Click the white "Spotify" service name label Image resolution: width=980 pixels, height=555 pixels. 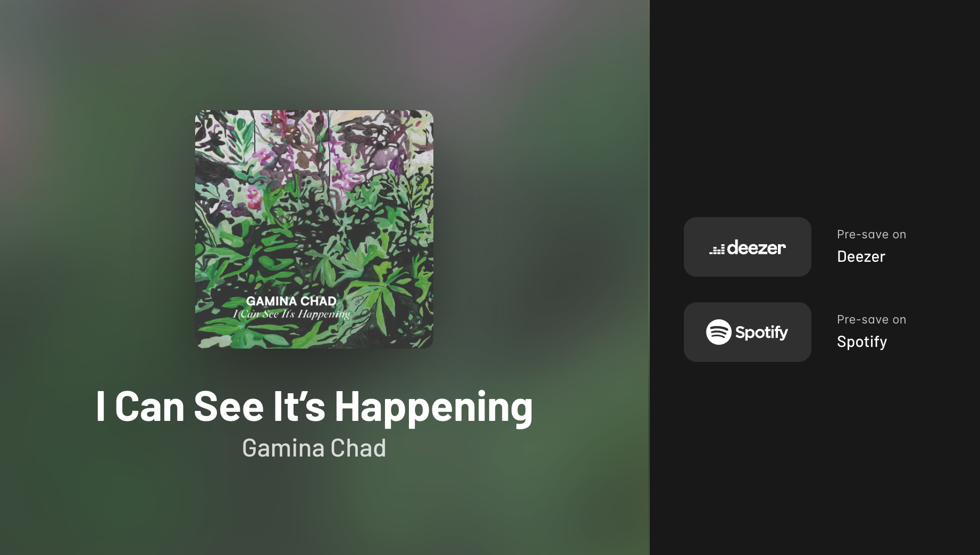[x=862, y=342]
